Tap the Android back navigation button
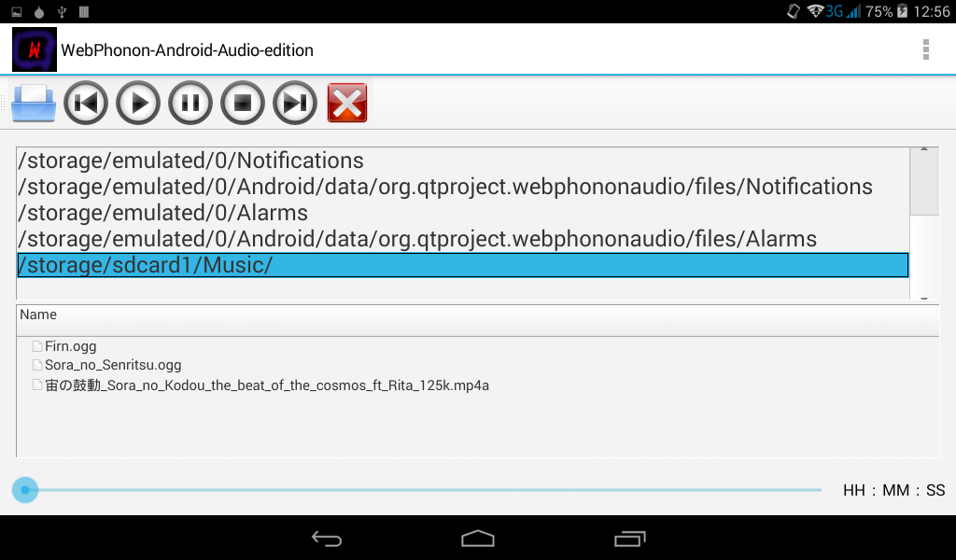 click(327, 539)
